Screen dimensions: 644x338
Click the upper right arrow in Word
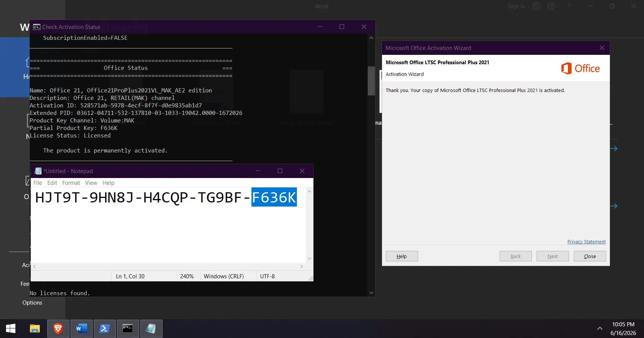pos(614,149)
